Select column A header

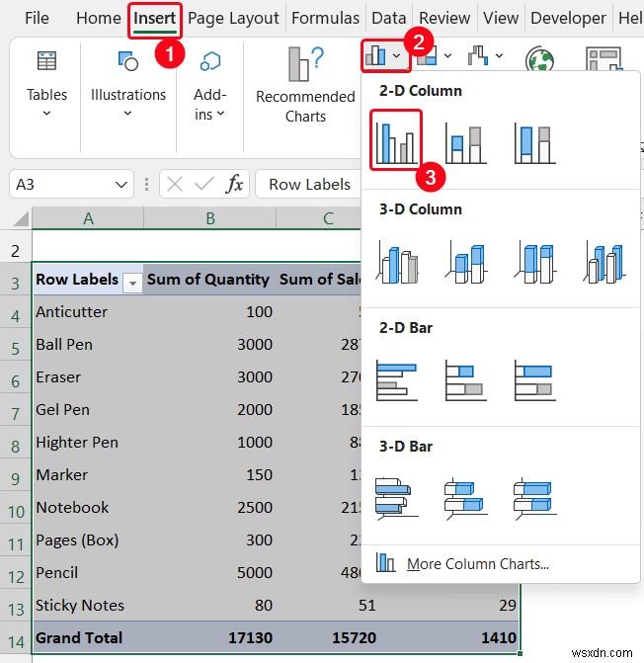click(88, 218)
